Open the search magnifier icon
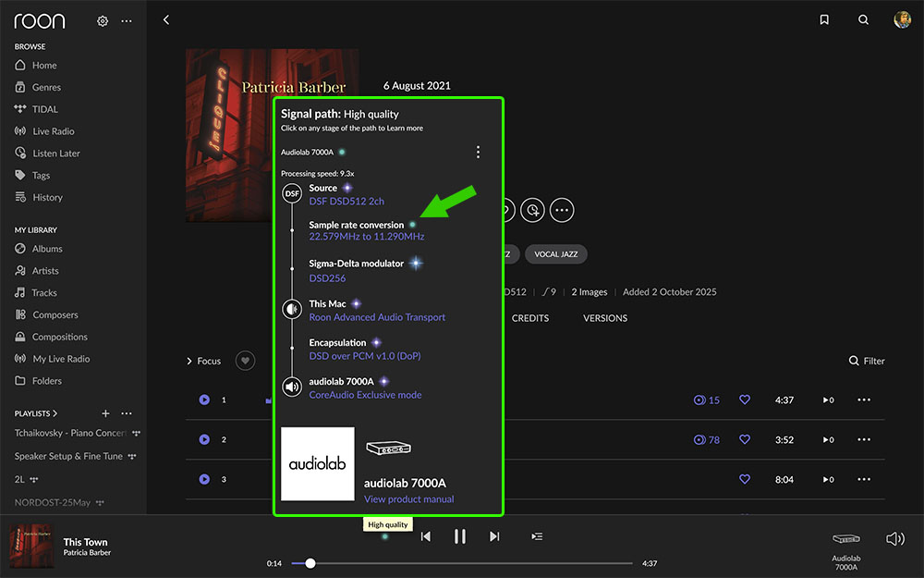This screenshot has width=924, height=578. click(x=863, y=19)
